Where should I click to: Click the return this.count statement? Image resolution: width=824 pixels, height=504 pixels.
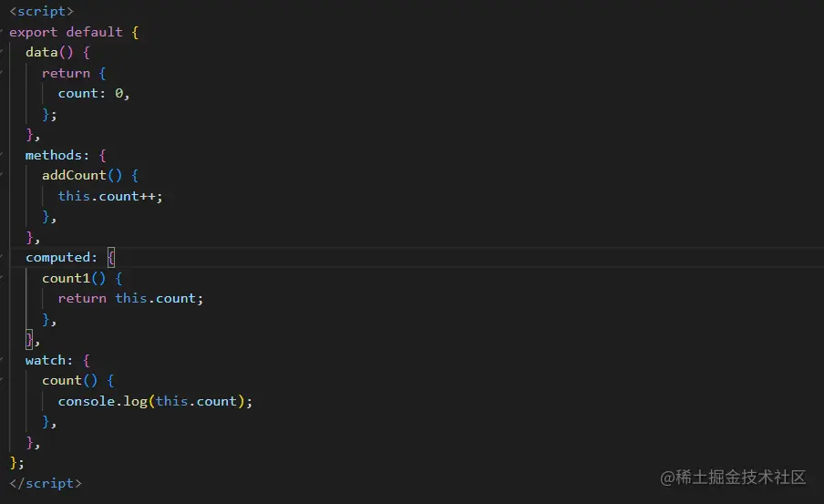(x=130, y=299)
